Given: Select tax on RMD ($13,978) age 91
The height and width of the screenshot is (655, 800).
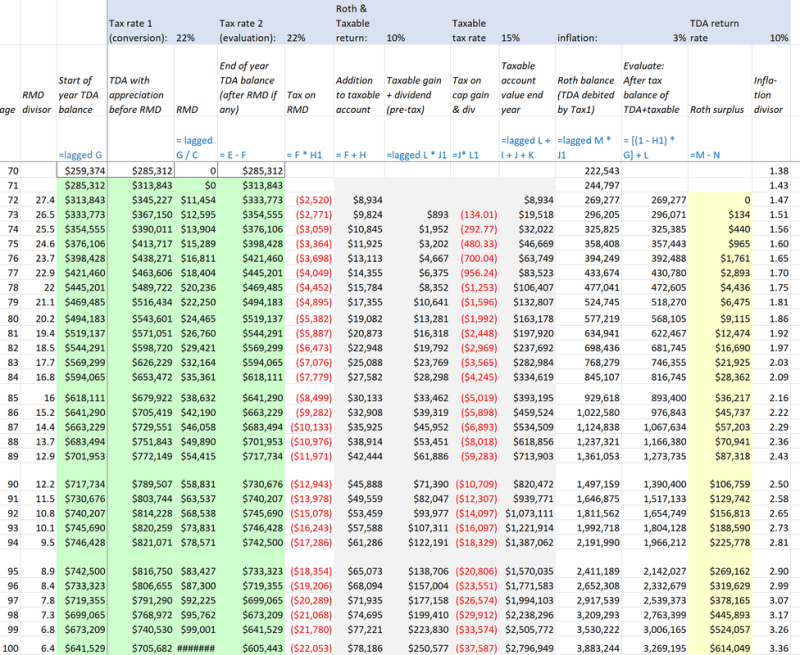Looking at the screenshot, I should 311,499.
